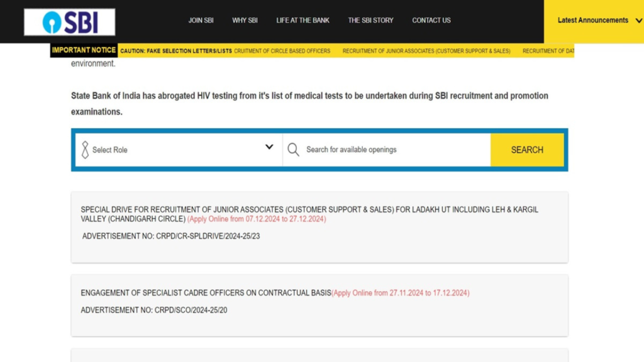Click the Latest Announcements label
The width and height of the screenshot is (644, 362).
pos(592,20)
